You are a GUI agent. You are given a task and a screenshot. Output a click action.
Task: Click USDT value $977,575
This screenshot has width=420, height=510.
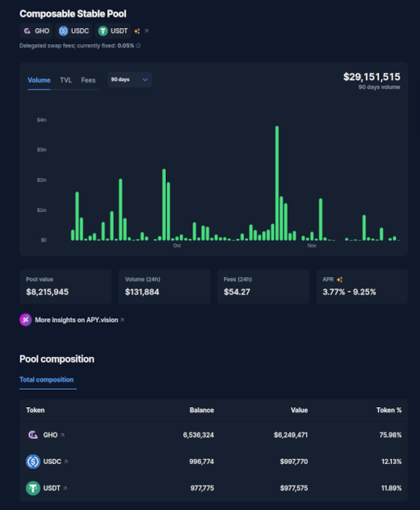[294, 488]
